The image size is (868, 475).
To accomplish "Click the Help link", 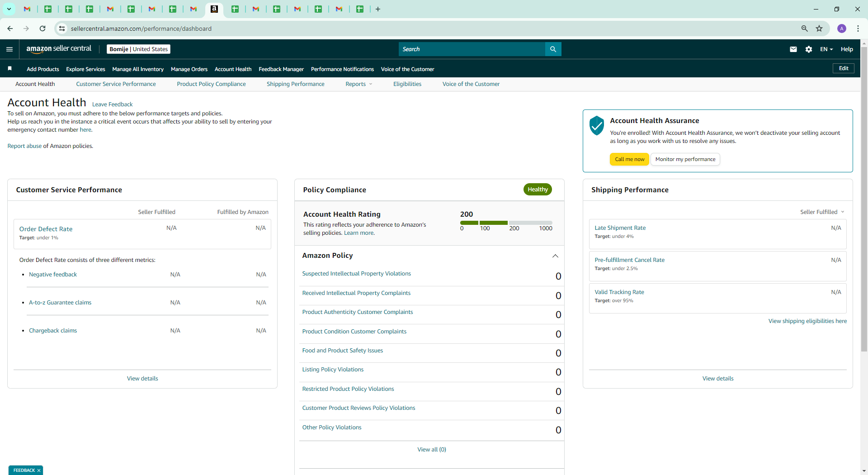I will tap(847, 49).
